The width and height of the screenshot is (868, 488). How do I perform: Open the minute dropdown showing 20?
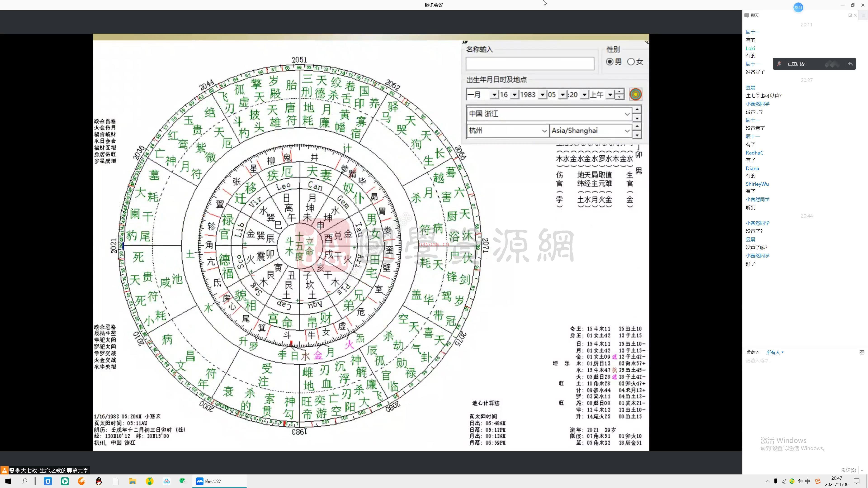[x=585, y=95]
